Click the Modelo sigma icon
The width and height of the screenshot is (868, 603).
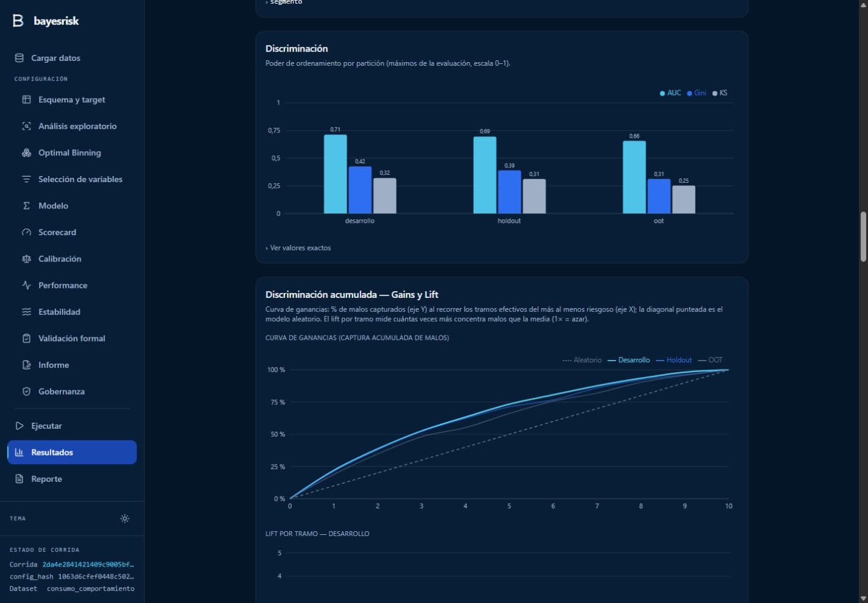(26, 206)
